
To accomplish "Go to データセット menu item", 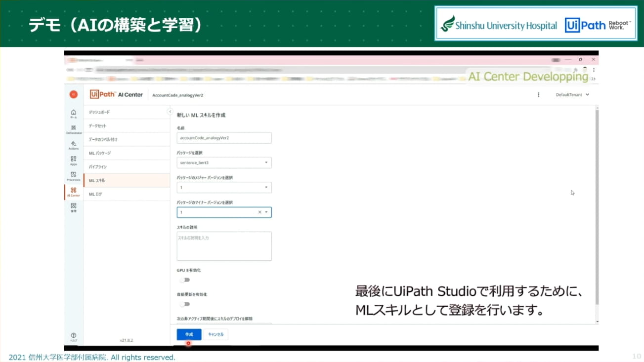I will 127,126.
